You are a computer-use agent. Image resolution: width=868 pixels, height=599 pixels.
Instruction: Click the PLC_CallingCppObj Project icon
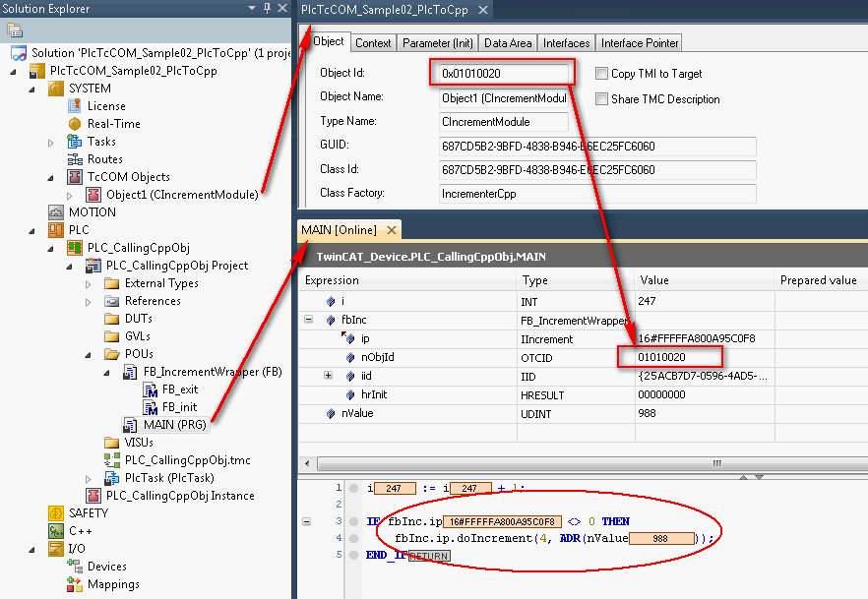[x=93, y=266]
